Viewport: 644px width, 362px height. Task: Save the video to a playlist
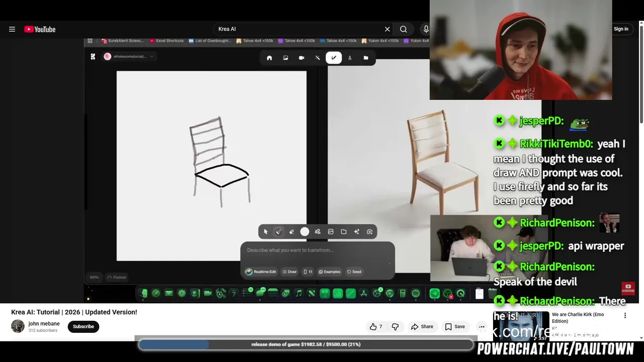click(455, 327)
